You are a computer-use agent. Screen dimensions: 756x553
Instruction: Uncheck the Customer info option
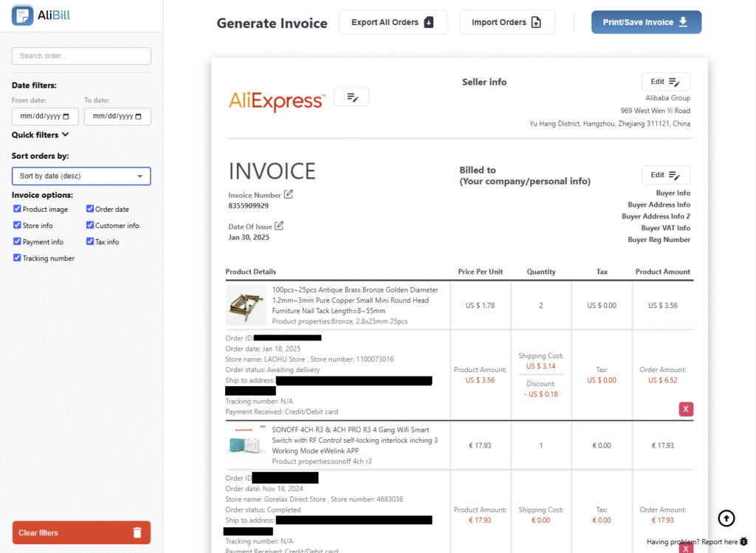pyautogui.click(x=89, y=225)
